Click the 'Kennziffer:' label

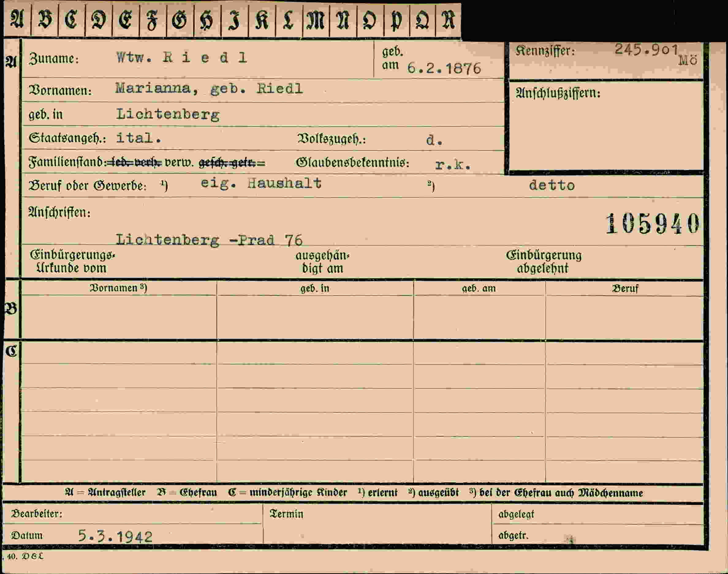(545, 51)
